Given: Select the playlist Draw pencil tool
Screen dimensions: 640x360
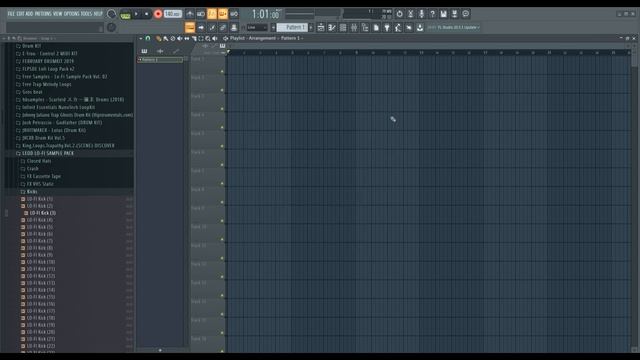Looking at the screenshot, I should 159,38.
